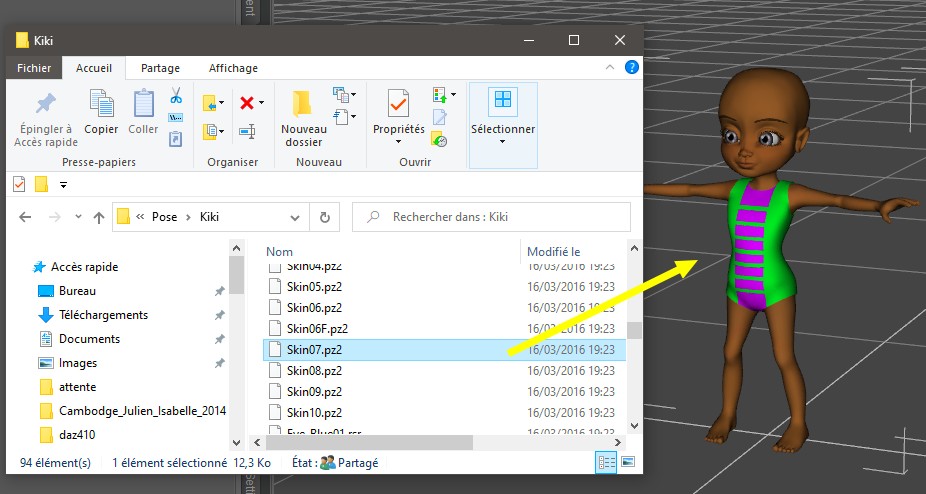Click Kiki in the address breadcrumb

(209, 217)
